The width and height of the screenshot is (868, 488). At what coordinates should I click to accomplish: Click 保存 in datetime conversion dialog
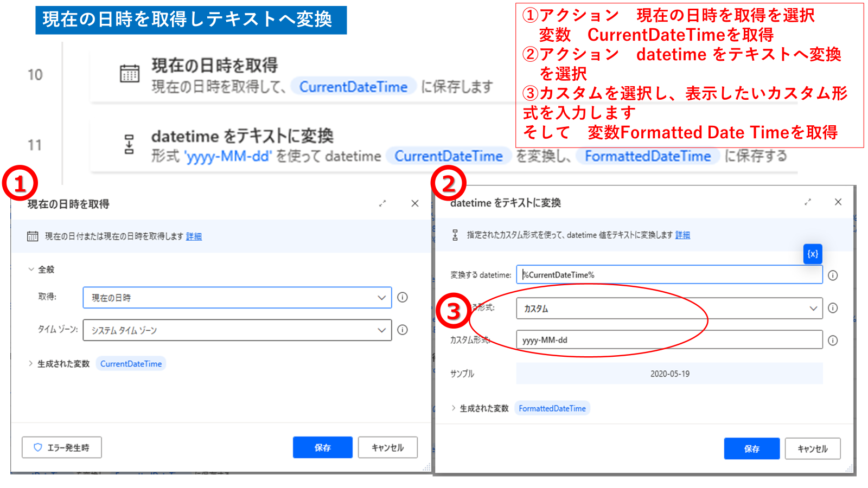[752, 448]
